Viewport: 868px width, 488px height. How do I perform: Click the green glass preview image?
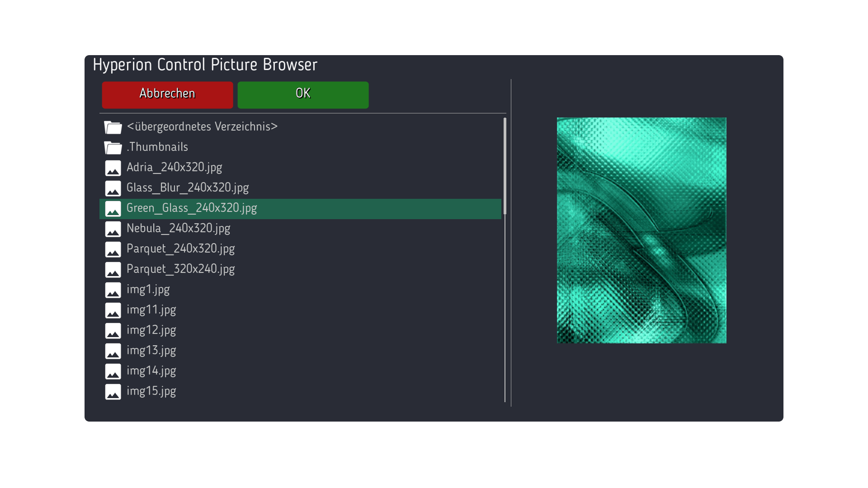(x=642, y=230)
